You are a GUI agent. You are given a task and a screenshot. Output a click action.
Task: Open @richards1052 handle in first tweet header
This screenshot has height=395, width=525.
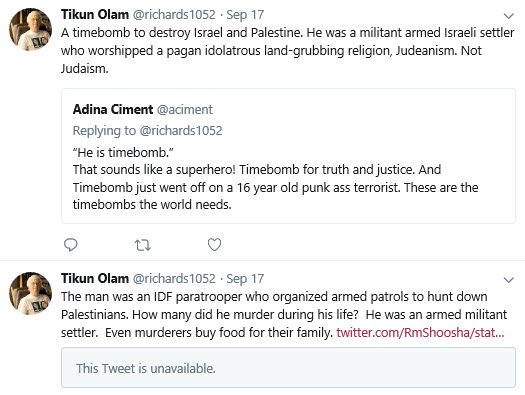pos(174,15)
